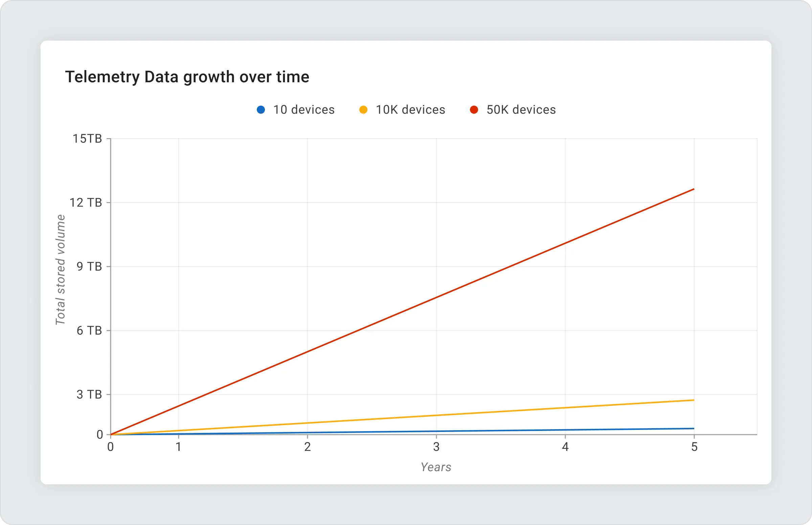Click the 6 TB y-axis label
Screen dimensions: 812x525
tap(89, 330)
